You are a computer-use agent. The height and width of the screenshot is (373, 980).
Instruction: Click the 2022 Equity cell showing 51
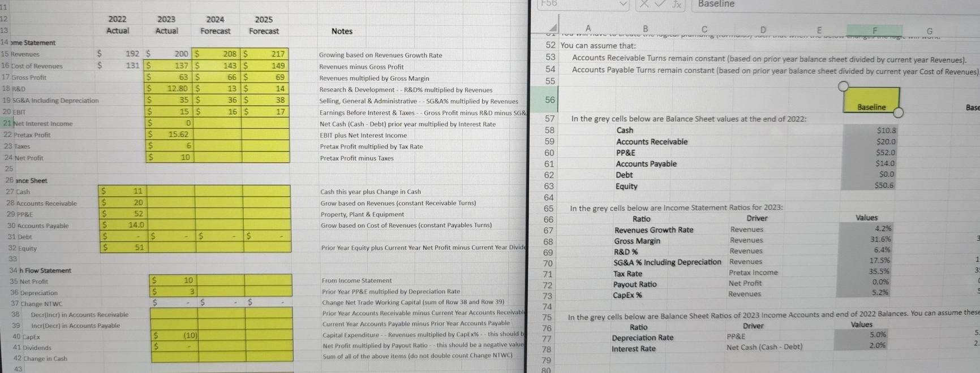click(123, 248)
